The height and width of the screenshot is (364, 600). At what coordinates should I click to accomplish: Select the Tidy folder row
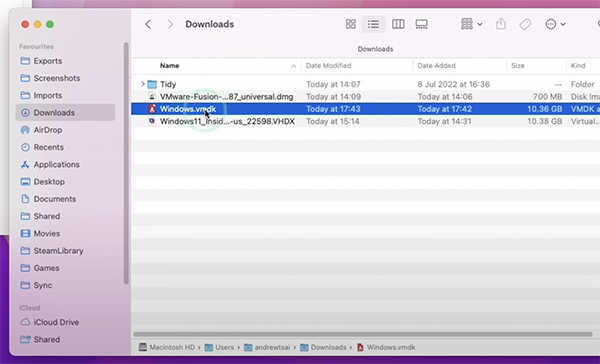[365, 84]
